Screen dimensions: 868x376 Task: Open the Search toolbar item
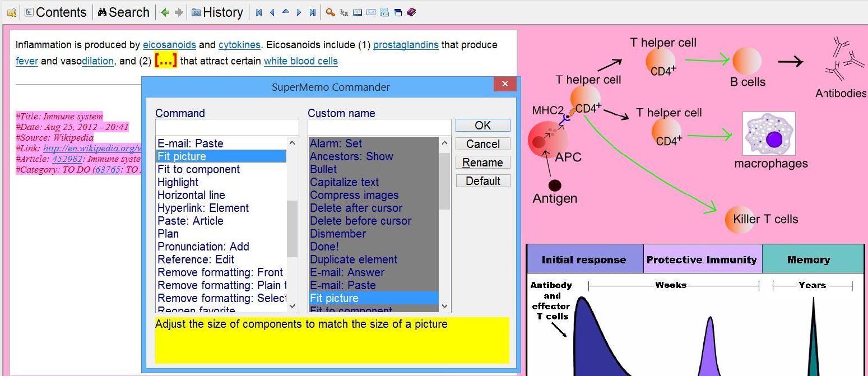(123, 12)
